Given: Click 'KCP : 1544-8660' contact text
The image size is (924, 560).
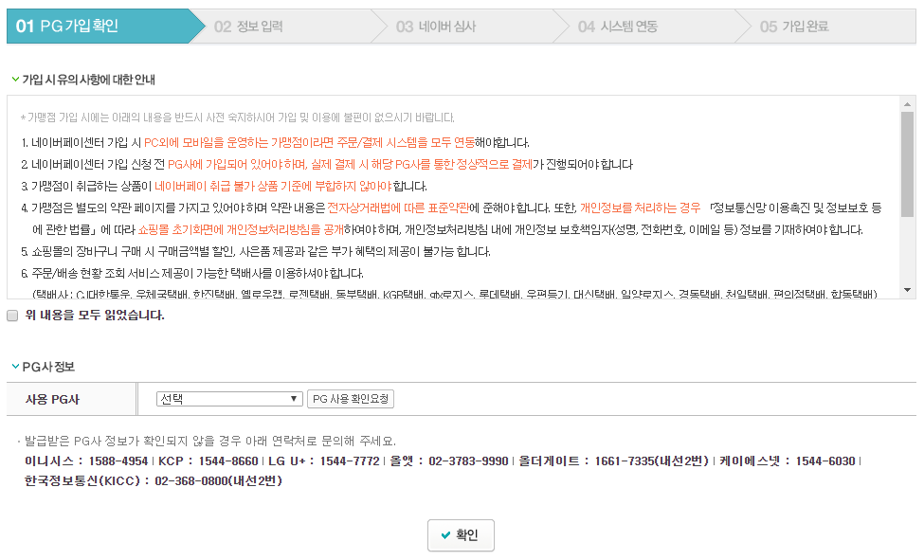Looking at the screenshot, I should tap(208, 461).
